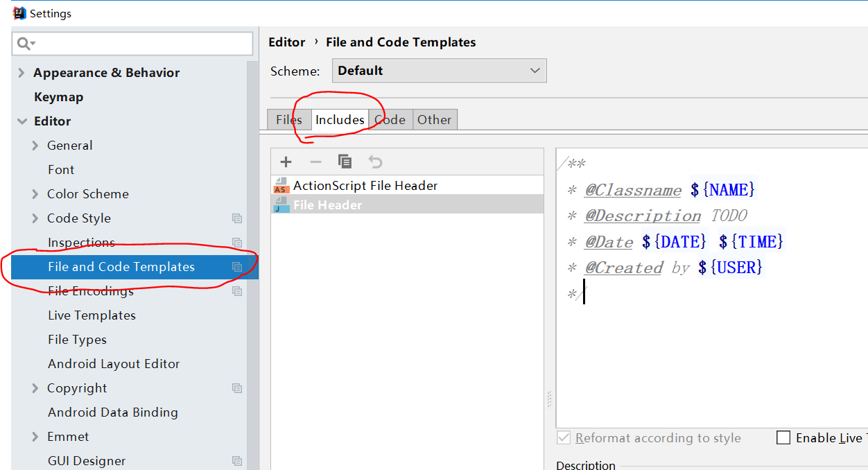The image size is (868, 470).
Task: Collapse the Editor tree section
Action: coord(21,121)
